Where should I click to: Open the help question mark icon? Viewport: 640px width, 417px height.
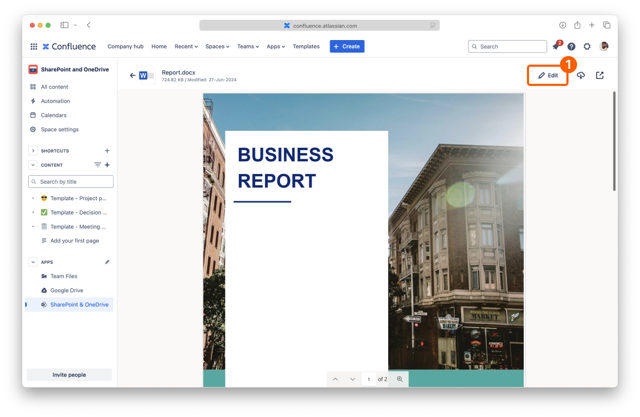(572, 46)
